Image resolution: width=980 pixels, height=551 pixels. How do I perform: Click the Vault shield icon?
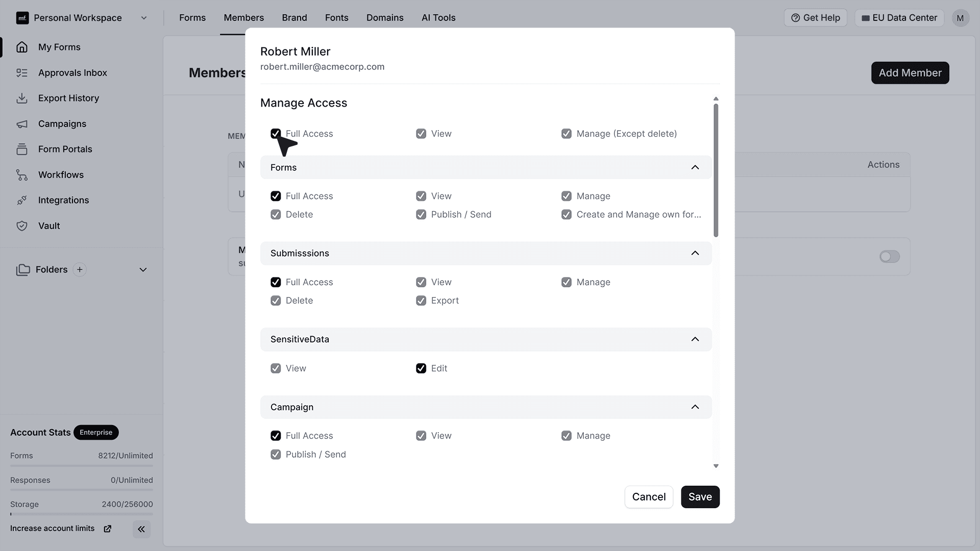click(22, 226)
